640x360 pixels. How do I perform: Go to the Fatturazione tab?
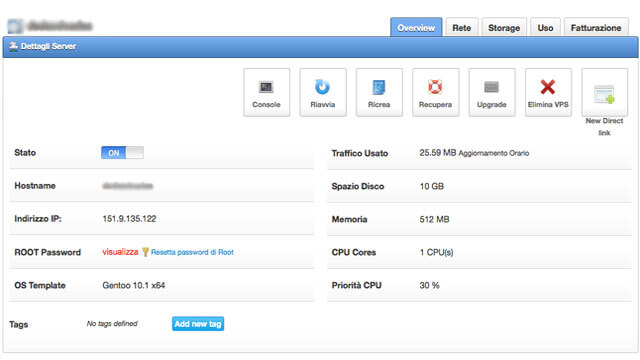[596, 27]
